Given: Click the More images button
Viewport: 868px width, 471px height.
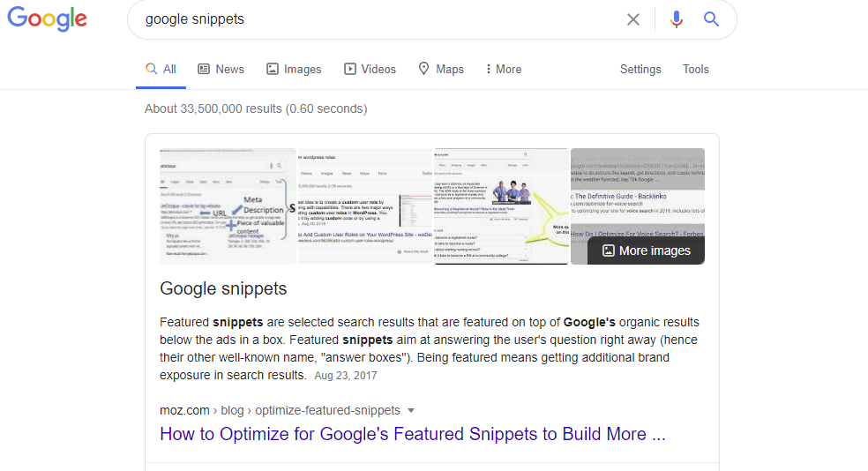Looking at the screenshot, I should coord(646,250).
